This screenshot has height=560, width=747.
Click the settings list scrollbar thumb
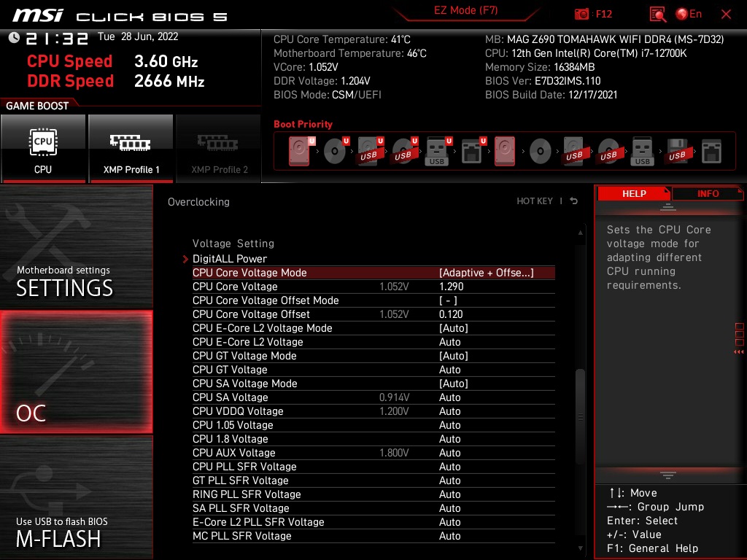[580, 416]
